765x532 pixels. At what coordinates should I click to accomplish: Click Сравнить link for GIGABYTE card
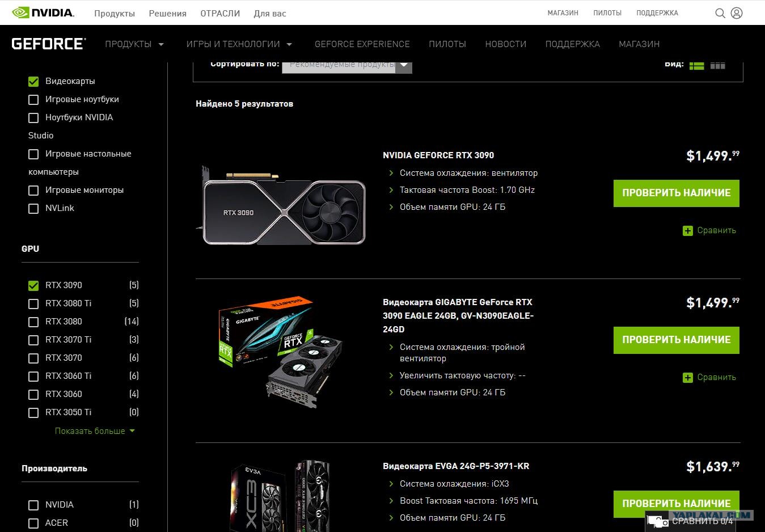717,378
